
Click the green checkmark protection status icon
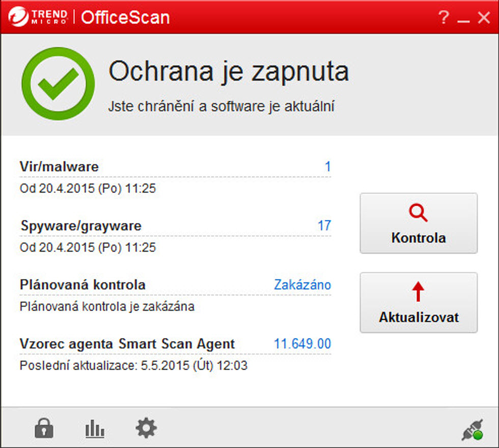[58, 84]
